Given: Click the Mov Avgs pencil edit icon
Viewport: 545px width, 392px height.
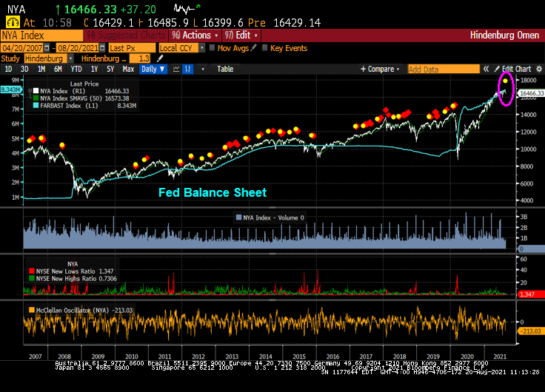Looking at the screenshot, I should click(254, 47).
